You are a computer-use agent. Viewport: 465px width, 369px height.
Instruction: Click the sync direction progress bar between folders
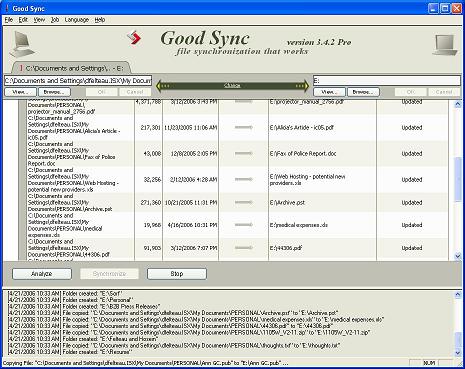[232, 86]
